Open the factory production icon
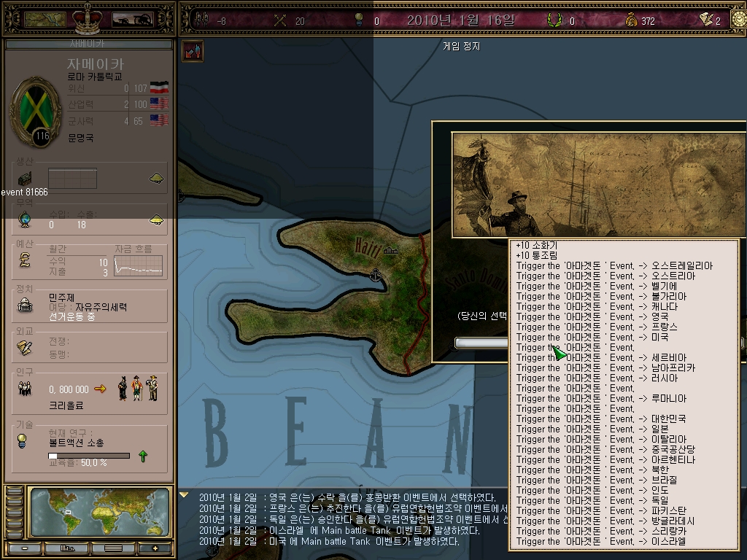 tap(25, 179)
